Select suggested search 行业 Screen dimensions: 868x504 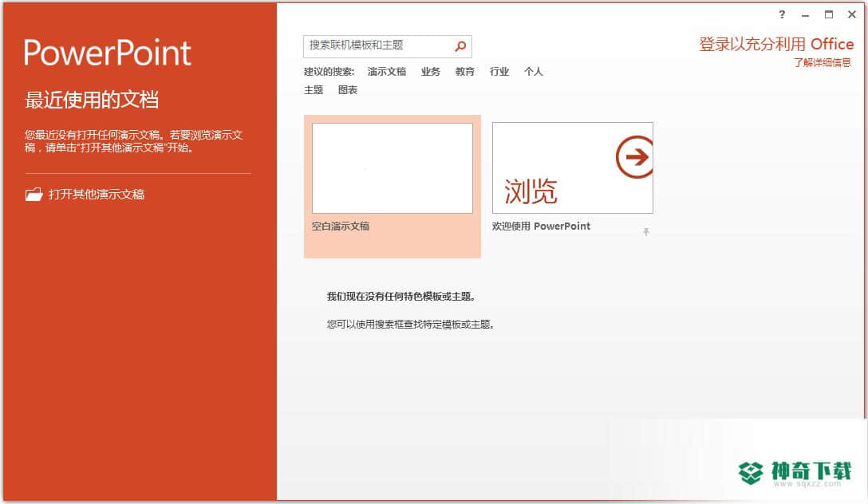499,71
